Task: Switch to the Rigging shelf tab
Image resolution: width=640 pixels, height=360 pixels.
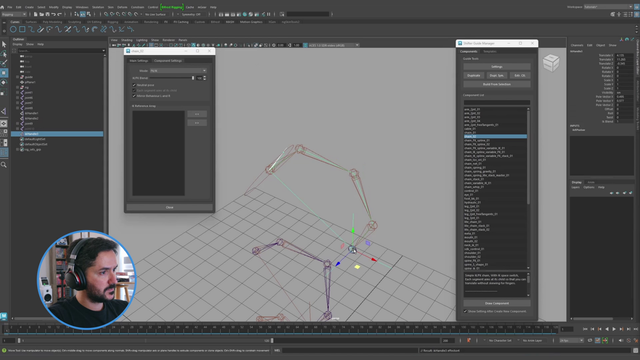Action: click(x=112, y=22)
